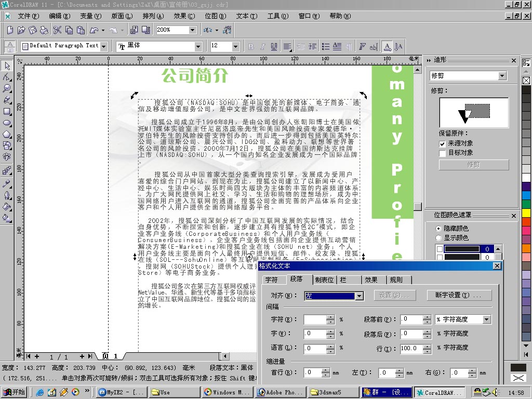Viewport: 532px width, 399px height.
Task: Open the 对齐 alignment dropdown
Action: 360,296
